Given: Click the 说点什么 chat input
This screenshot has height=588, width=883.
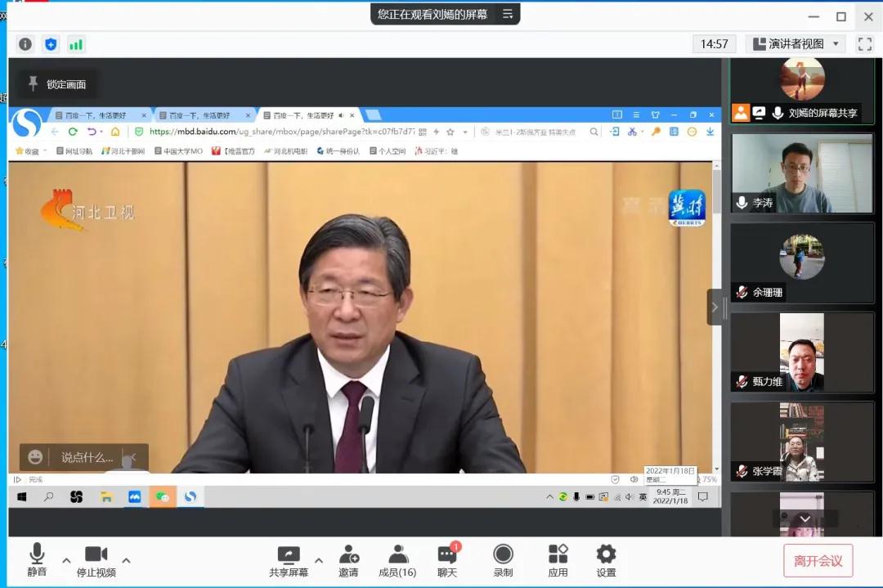Looking at the screenshot, I should (87, 457).
